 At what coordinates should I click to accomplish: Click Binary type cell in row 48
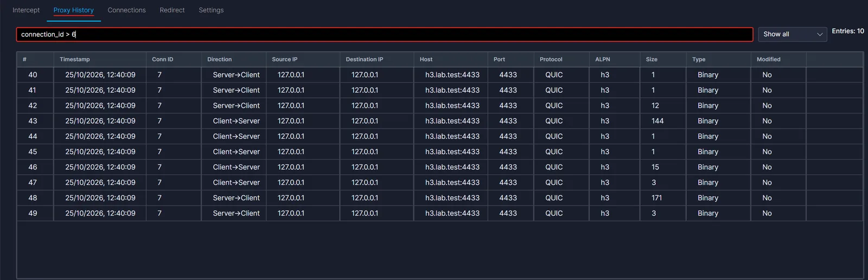point(708,198)
